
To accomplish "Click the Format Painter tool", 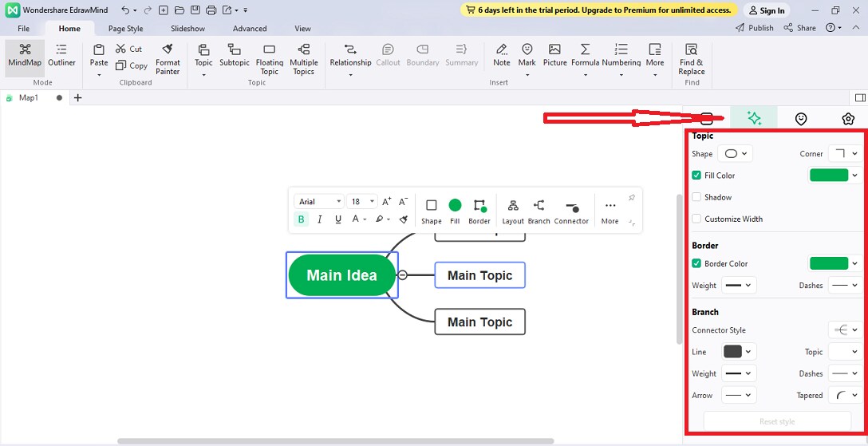I will [x=168, y=59].
